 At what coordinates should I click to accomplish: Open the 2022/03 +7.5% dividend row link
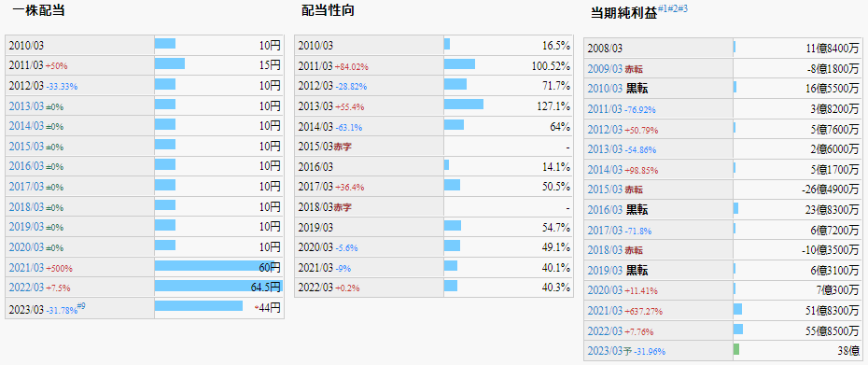pos(26,288)
